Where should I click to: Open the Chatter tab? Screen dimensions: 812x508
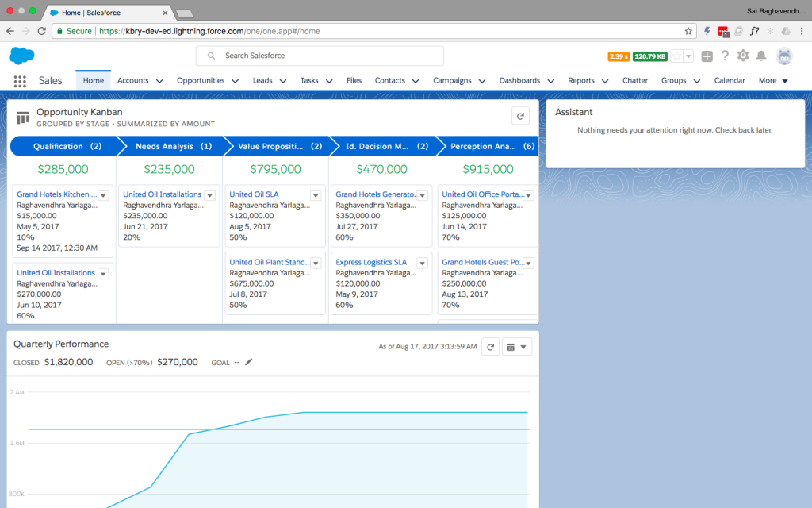(x=635, y=80)
